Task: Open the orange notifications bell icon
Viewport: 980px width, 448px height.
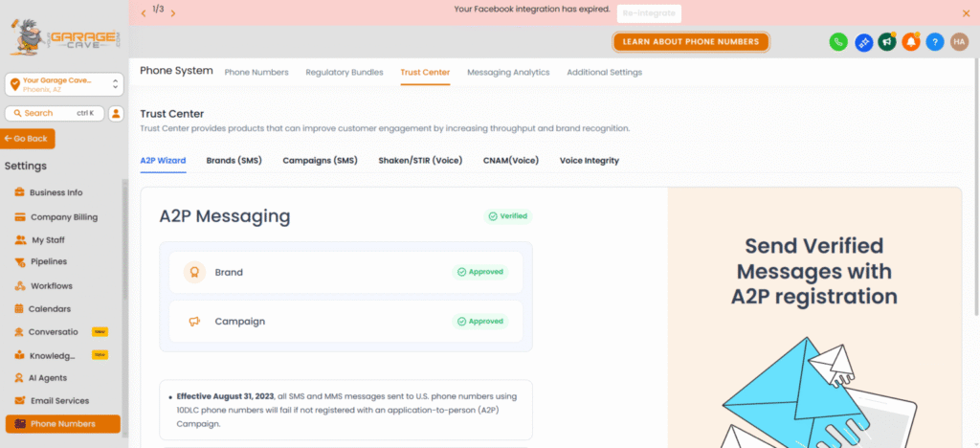Action: [911, 42]
